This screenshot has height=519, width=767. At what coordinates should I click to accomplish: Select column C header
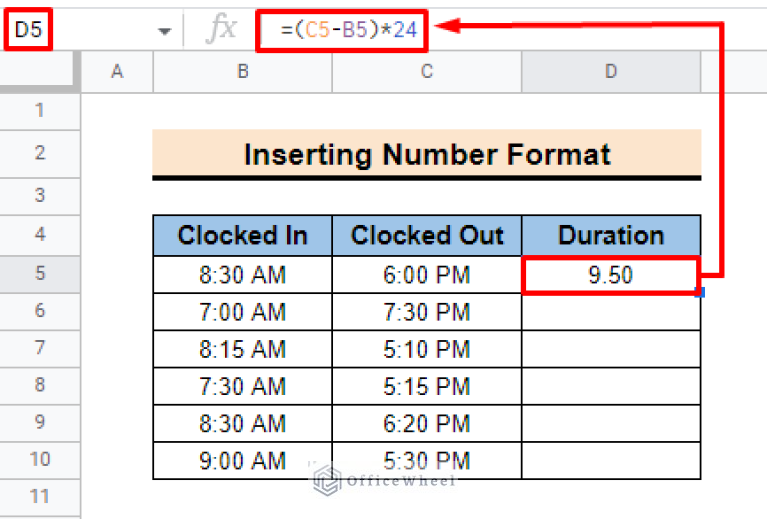427,72
